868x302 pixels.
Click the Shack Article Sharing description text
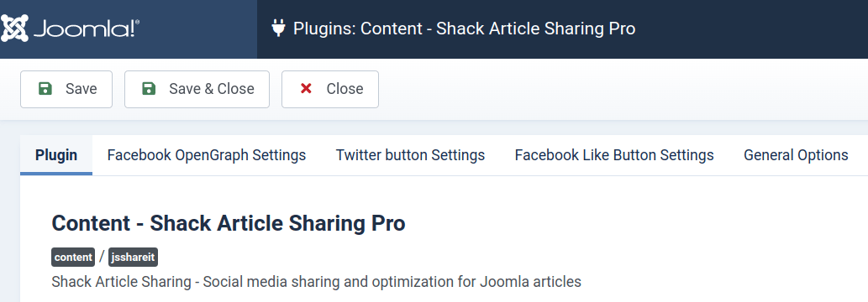point(316,282)
